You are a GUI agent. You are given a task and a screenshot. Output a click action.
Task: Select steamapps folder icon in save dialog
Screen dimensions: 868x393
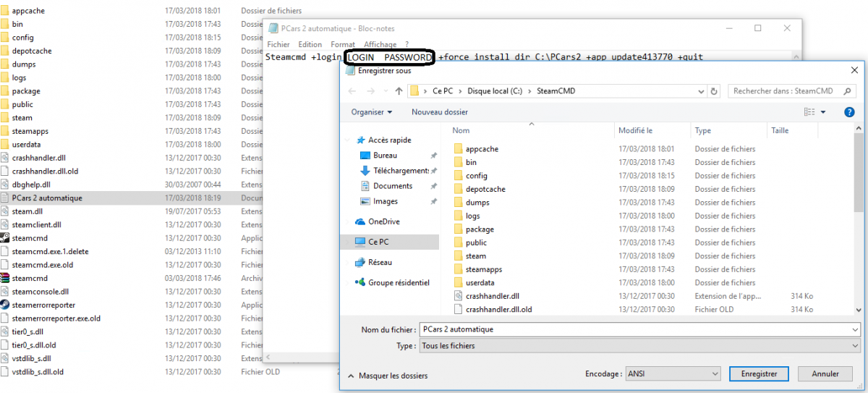pos(458,269)
